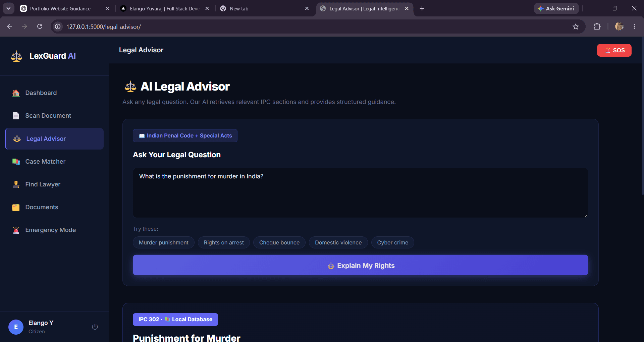This screenshot has width=644, height=342.
Task: Pick the Domestic violence suggestion chip
Action: [x=338, y=242]
